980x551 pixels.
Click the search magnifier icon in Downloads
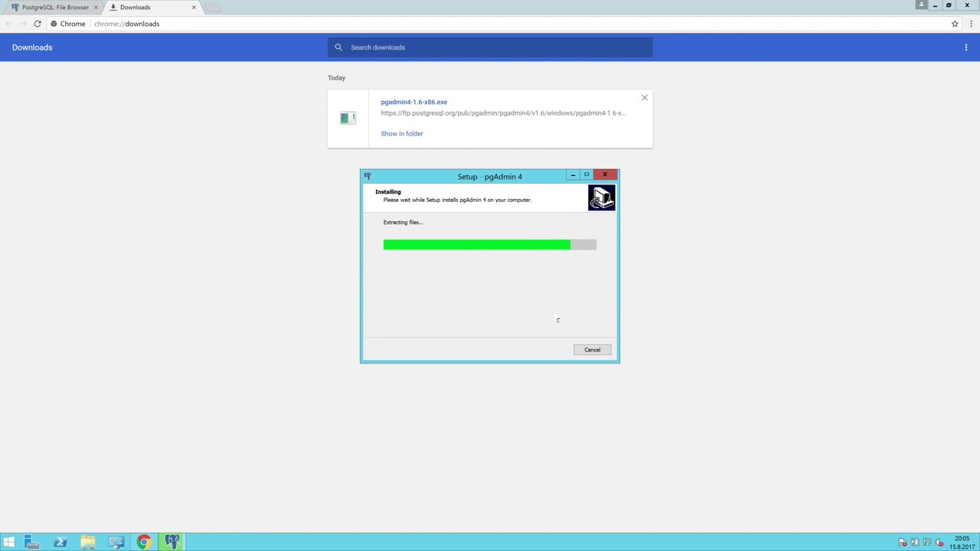click(x=338, y=47)
